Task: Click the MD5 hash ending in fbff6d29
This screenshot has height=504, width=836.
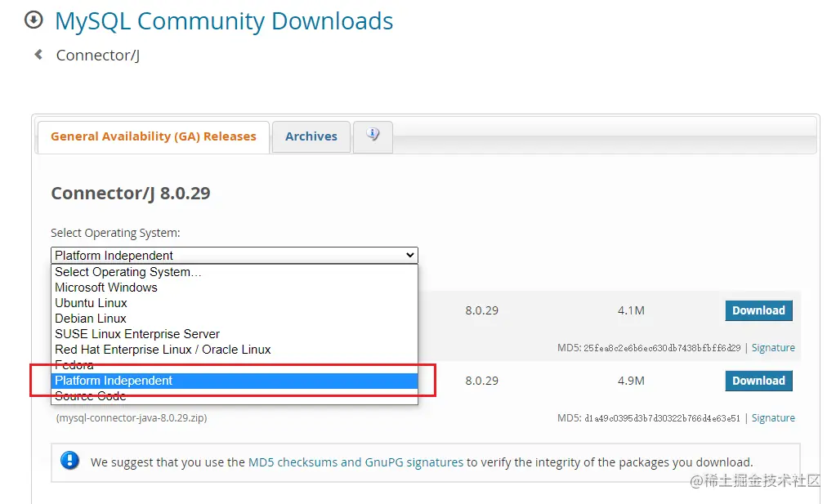Action: click(662, 348)
